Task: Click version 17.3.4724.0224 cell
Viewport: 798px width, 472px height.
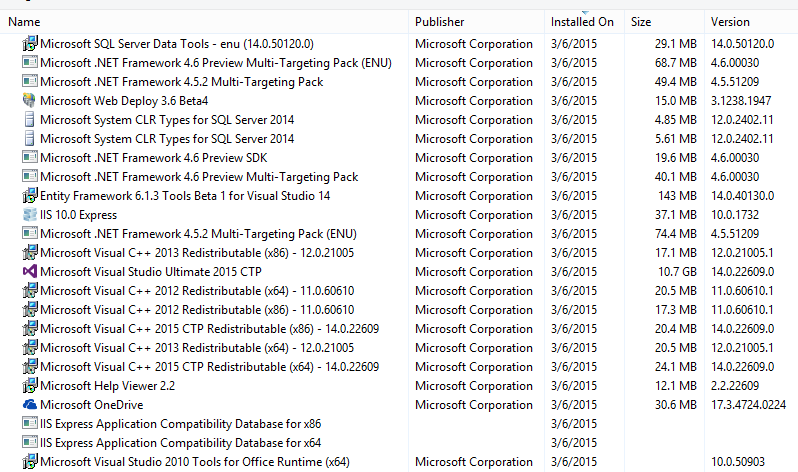Action: [x=748, y=405]
